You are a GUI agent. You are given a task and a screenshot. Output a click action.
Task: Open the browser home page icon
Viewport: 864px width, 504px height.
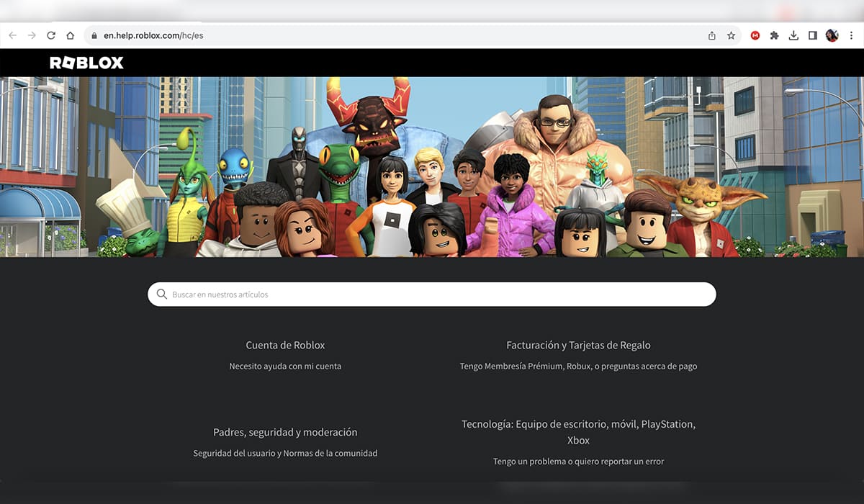tap(70, 35)
